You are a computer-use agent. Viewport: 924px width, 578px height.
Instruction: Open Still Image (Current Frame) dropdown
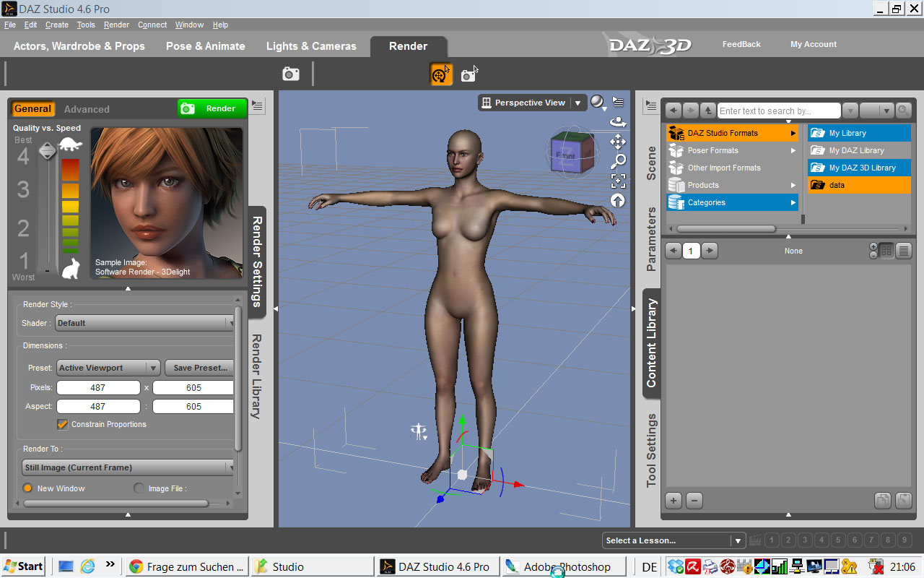point(128,467)
